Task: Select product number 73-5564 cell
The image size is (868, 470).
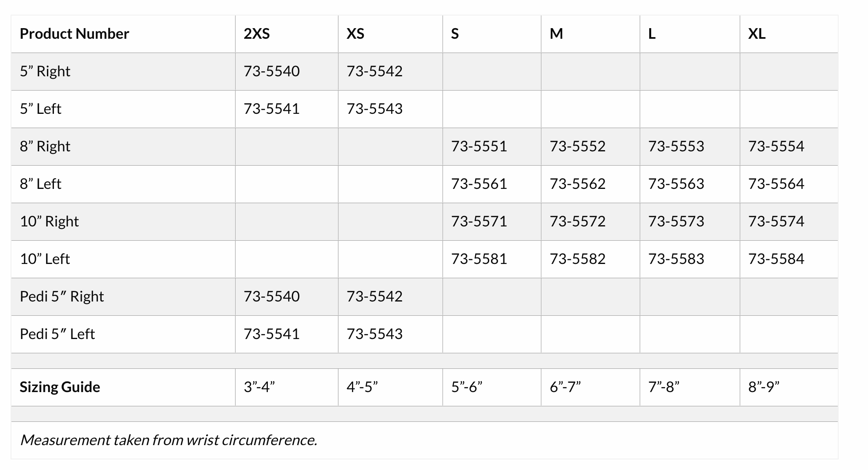Action: [x=776, y=184]
